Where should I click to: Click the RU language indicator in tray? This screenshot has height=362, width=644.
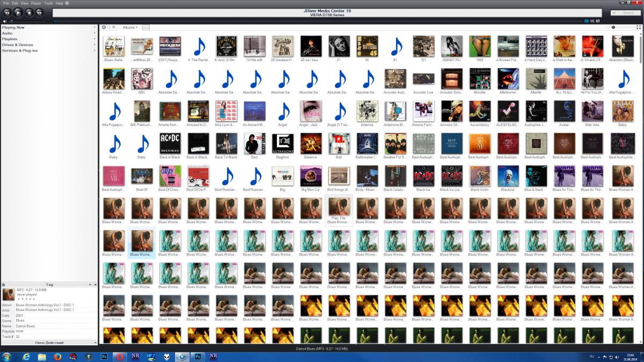point(592,356)
